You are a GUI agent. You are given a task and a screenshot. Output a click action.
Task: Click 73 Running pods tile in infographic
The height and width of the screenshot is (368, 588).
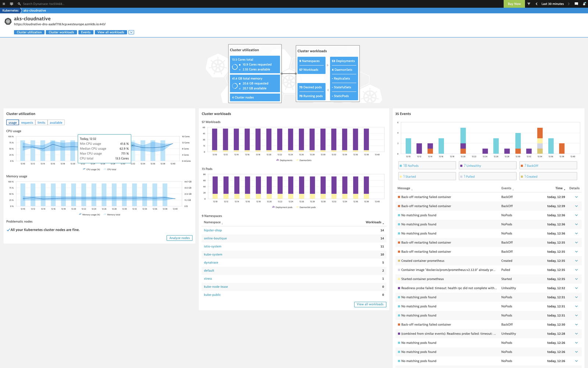click(311, 96)
